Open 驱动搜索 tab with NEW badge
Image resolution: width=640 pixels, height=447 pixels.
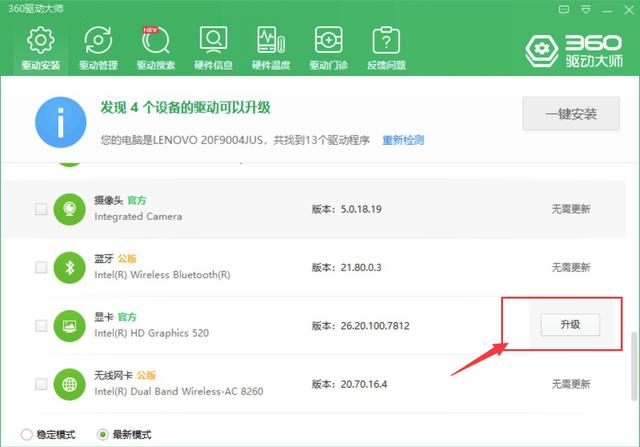click(156, 48)
